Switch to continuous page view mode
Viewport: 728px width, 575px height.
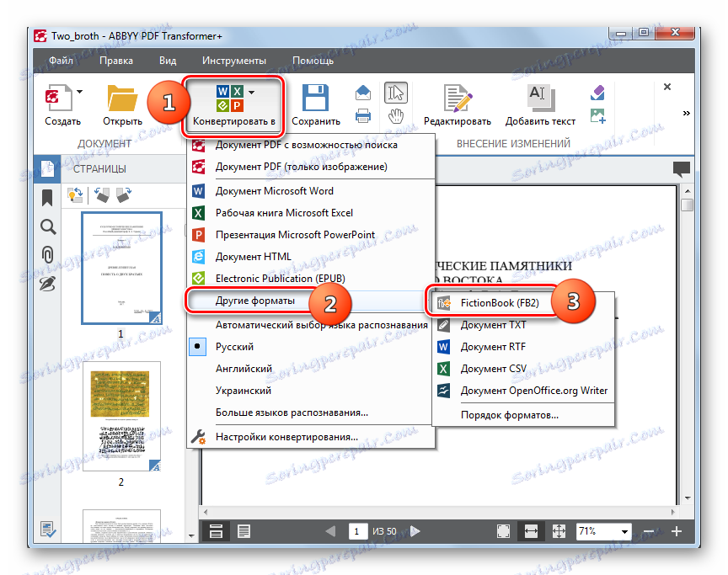[x=216, y=531]
